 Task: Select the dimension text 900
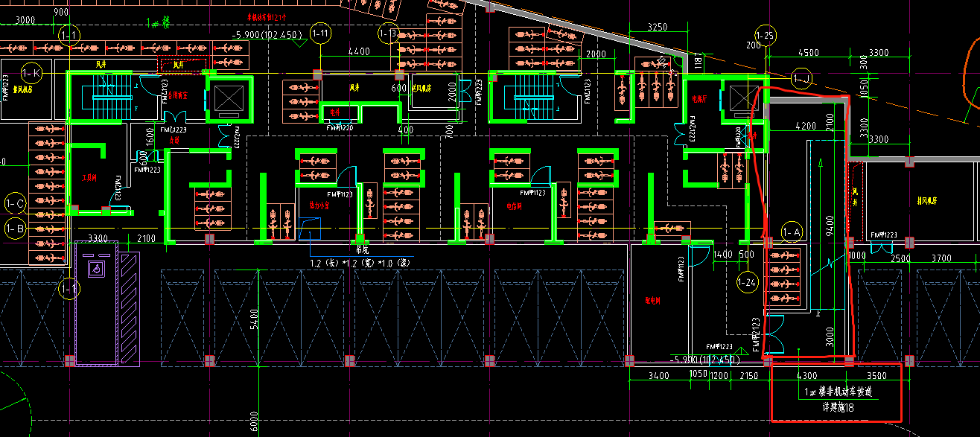[61, 13]
